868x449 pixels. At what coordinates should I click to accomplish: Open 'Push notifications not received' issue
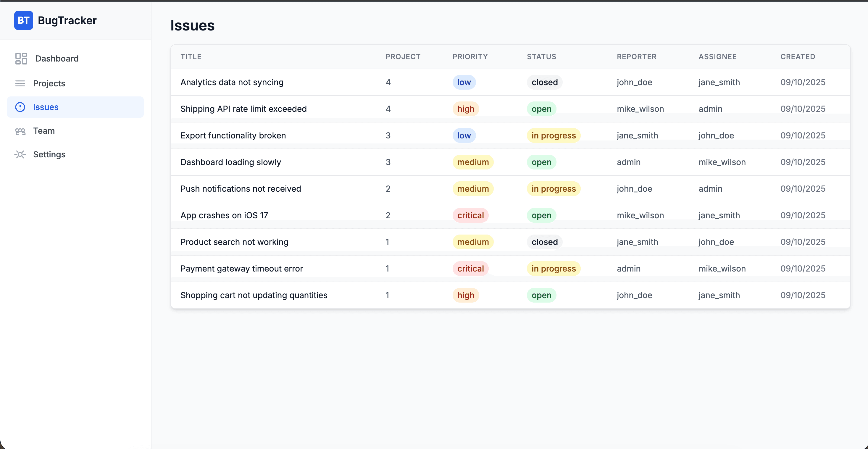coord(241,189)
